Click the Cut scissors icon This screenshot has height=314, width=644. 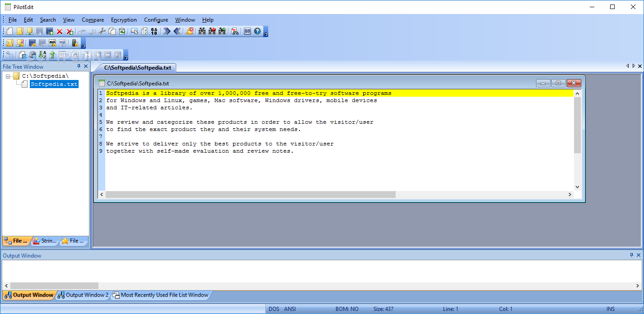tap(102, 31)
